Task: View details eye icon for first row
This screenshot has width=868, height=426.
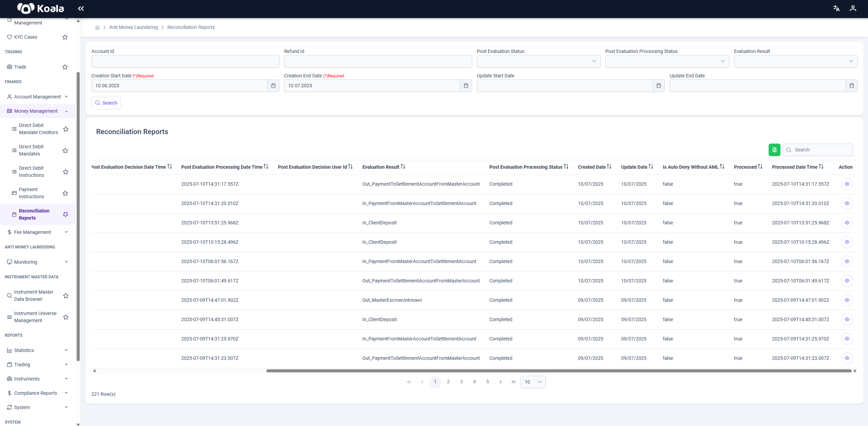Action: (847, 184)
